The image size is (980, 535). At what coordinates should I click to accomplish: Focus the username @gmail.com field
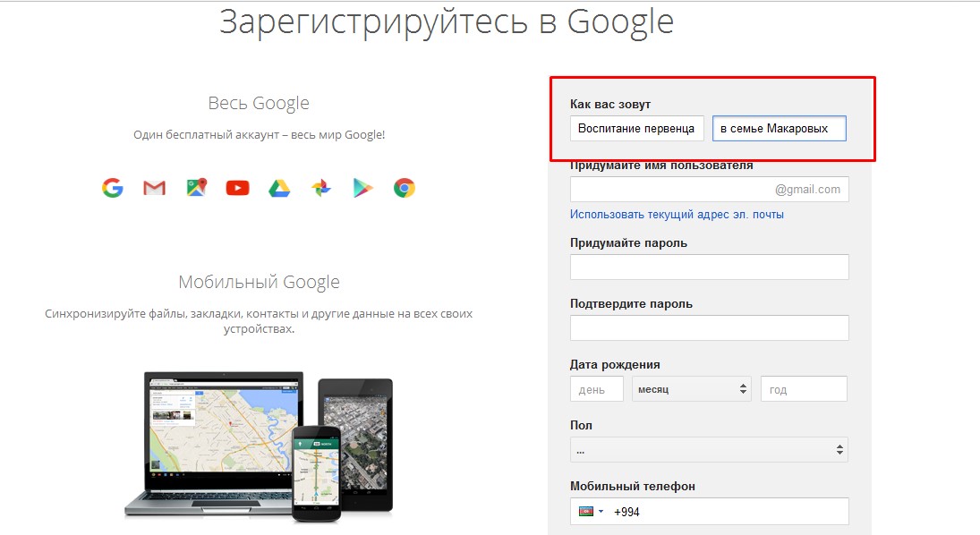tap(671, 190)
